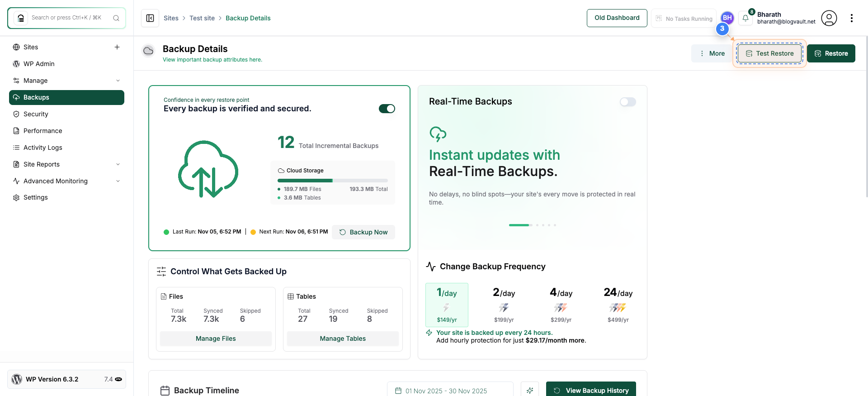Click the cloud icon beside Backup Details heading

[x=148, y=51]
